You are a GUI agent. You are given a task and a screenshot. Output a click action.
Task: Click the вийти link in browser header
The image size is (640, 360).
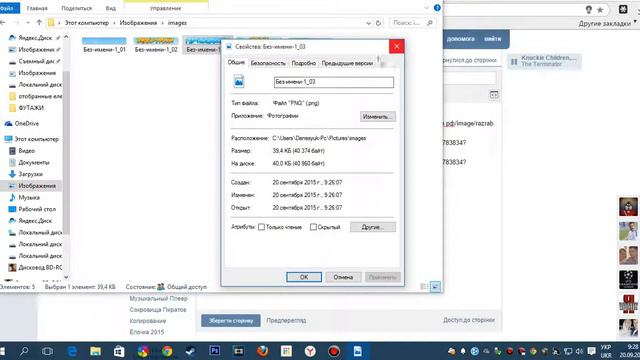pos(493,39)
